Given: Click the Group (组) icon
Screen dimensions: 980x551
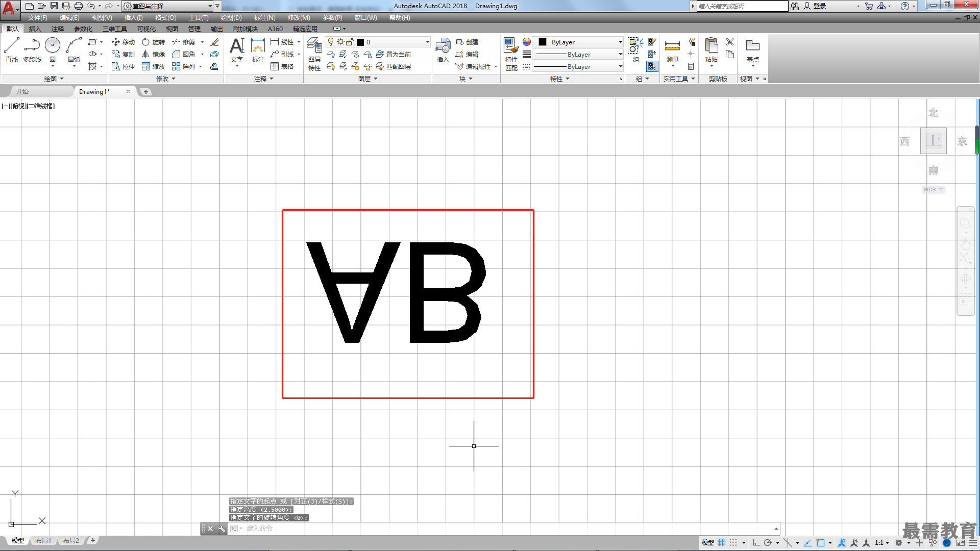Looking at the screenshot, I should (x=635, y=49).
